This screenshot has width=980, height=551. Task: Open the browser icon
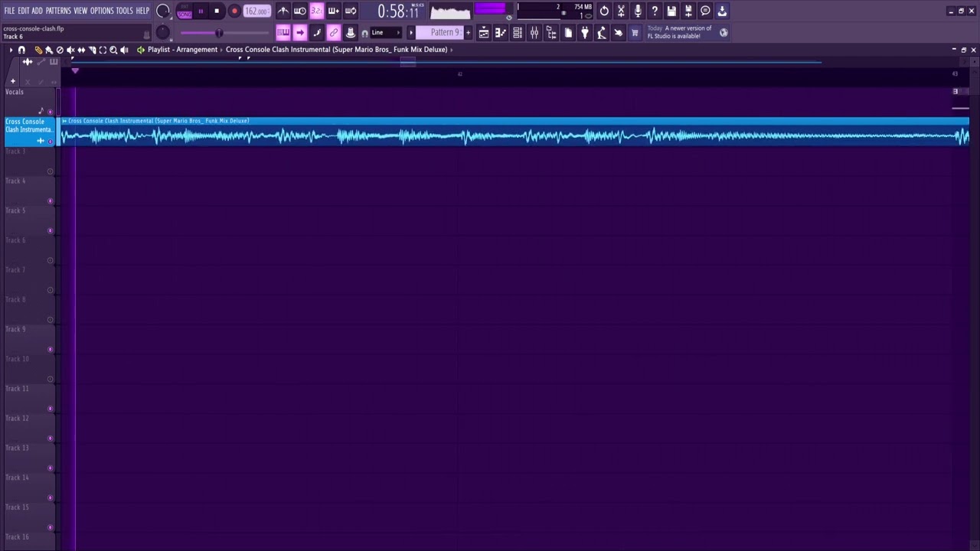(x=551, y=33)
